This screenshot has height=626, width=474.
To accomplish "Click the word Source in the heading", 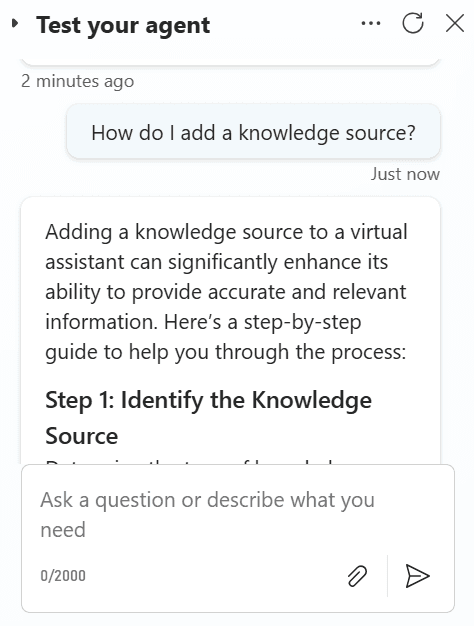I will 81,436.
